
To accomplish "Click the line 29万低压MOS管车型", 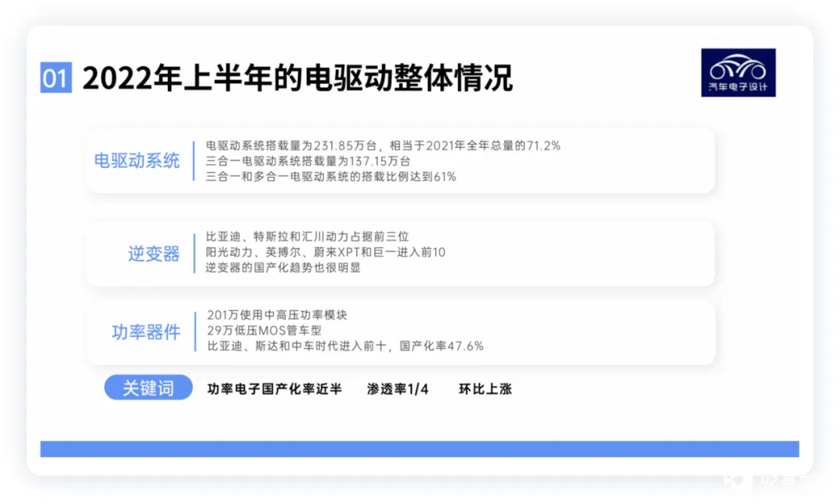I will click(x=264, y=331).
